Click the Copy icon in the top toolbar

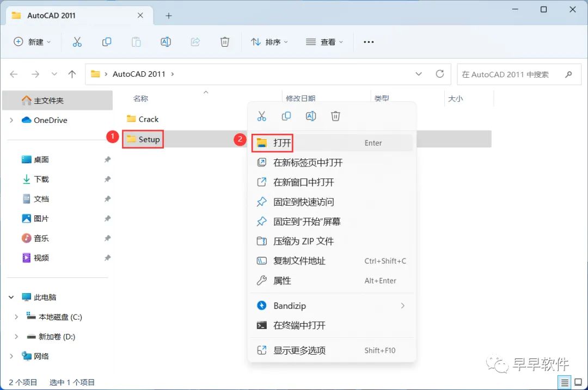point(107,42)
